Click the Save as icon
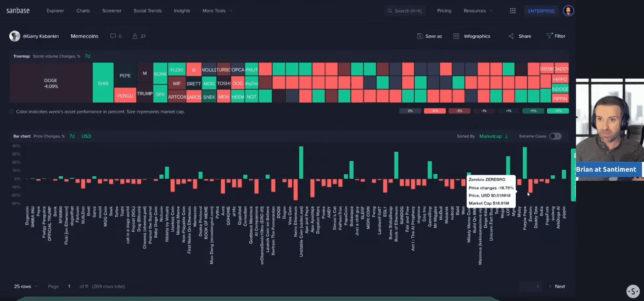 click(x=420, y=36)
